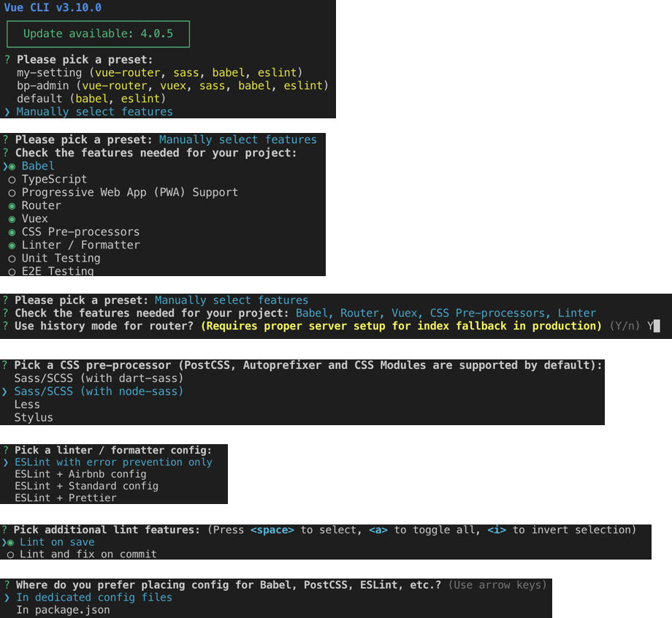Enable 'Lint and fix on commit'

tap(11, 554)
